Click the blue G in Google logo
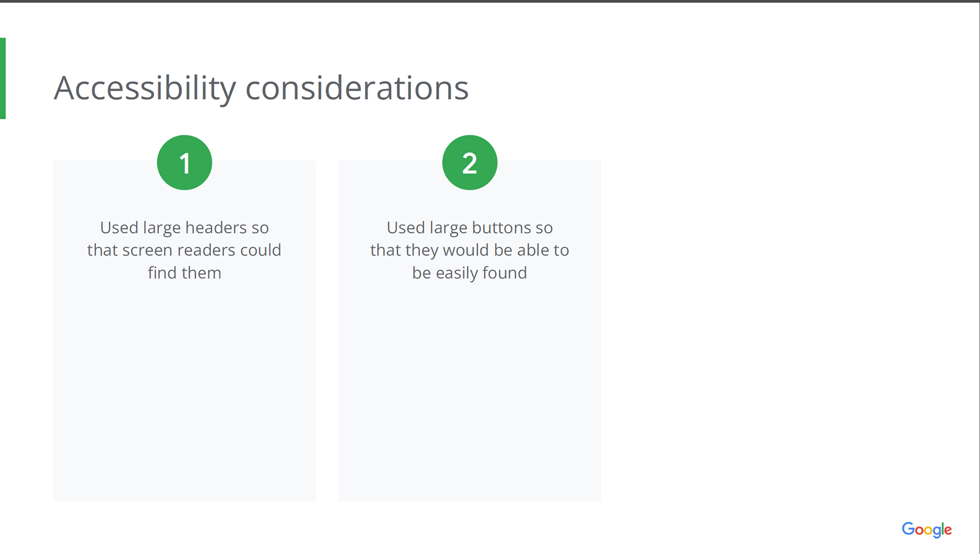Screen dimensions: 980x554 908,528
